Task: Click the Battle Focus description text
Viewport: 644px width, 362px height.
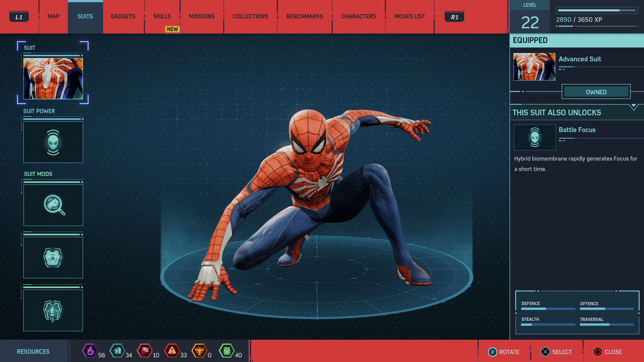Action: pyautogui.click(x=576, y=164)
